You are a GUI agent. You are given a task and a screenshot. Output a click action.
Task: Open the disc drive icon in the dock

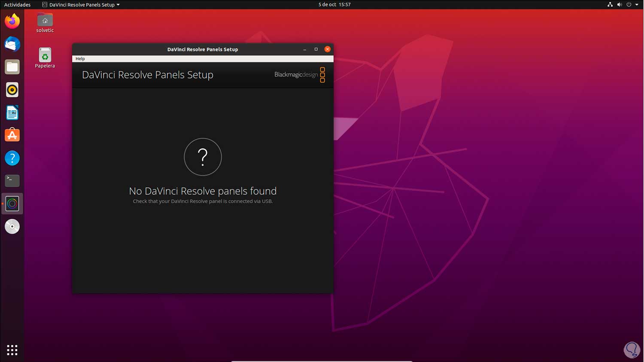point(12,226)
